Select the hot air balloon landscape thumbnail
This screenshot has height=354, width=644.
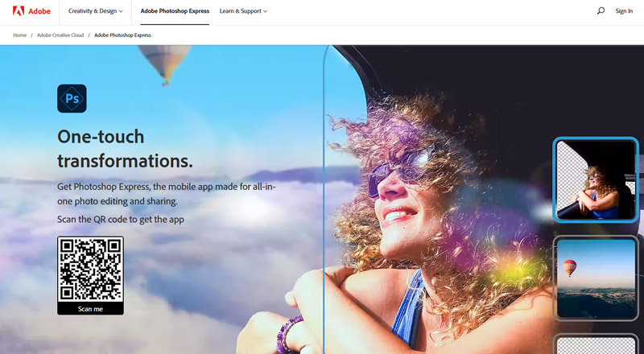[x=596, y=278]
